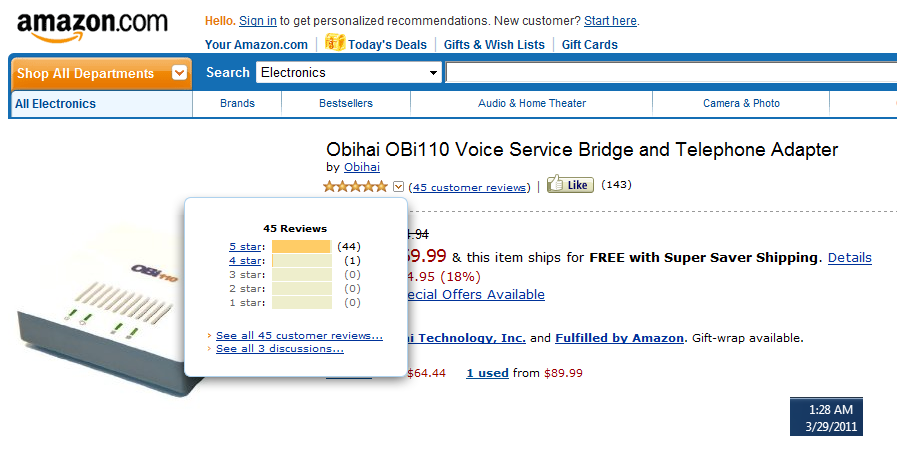Open the Brands tab

pos(237,104)
